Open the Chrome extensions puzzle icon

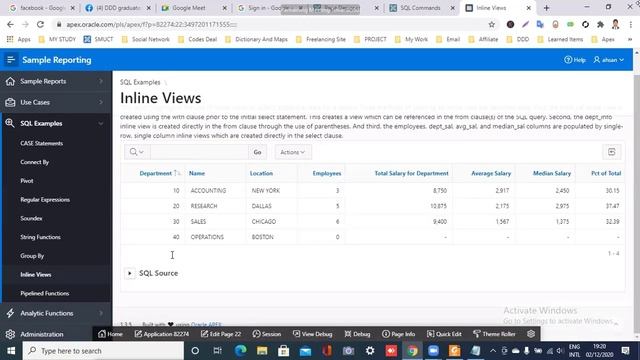[600, 24]
